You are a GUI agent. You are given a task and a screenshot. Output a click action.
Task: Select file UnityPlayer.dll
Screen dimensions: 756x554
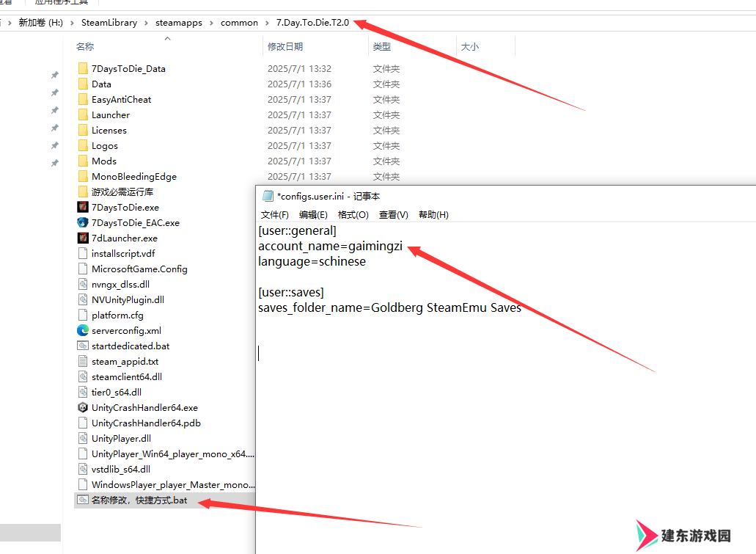click(121, 439)
